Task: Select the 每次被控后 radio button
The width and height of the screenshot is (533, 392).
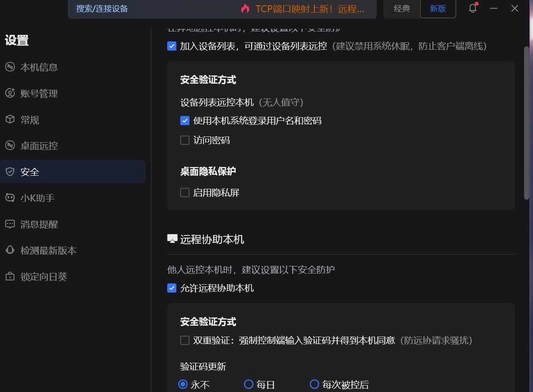Action: pos(314,384)
